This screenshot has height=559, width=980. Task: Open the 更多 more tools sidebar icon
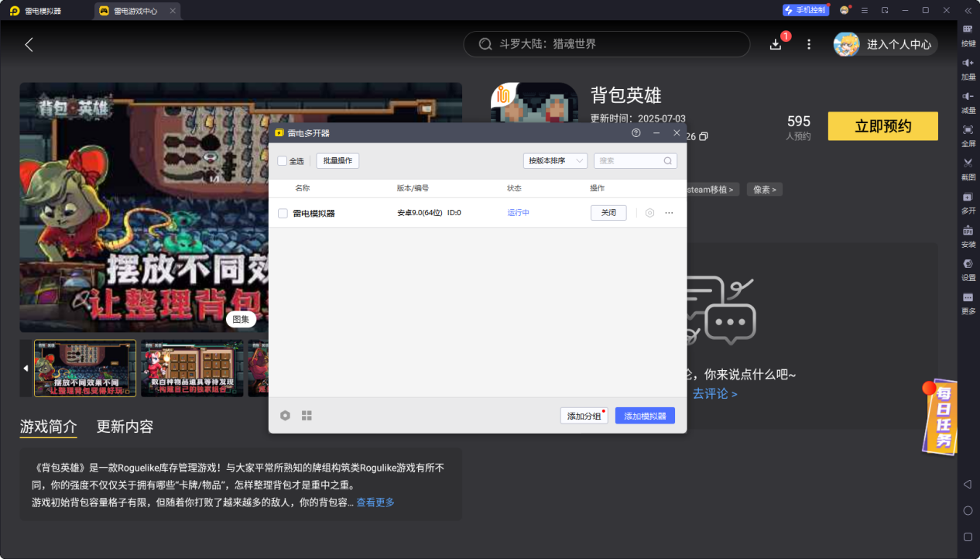click(x=968, y=302)
